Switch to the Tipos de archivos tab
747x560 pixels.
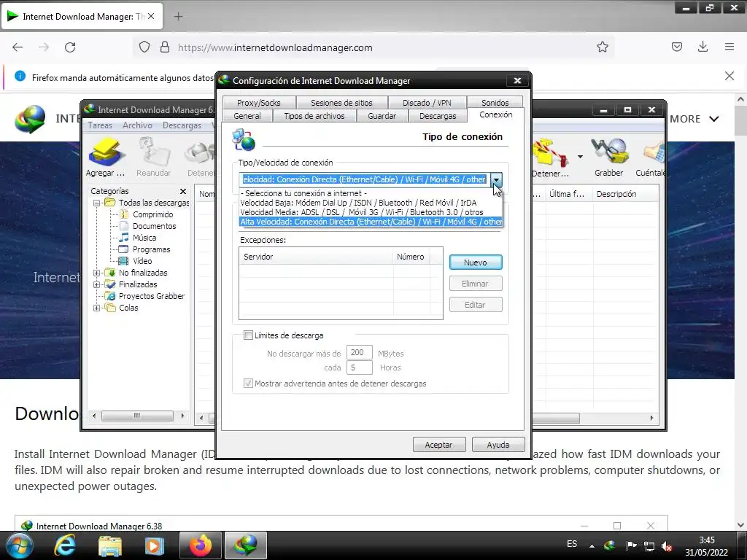[314, 116]
